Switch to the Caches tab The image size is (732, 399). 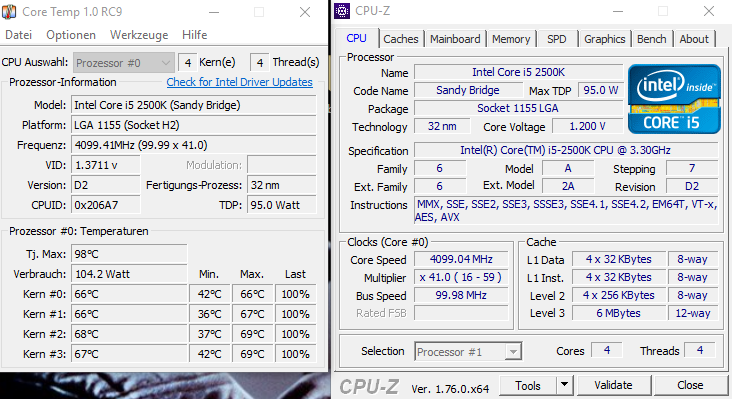[x=401, y=39]
